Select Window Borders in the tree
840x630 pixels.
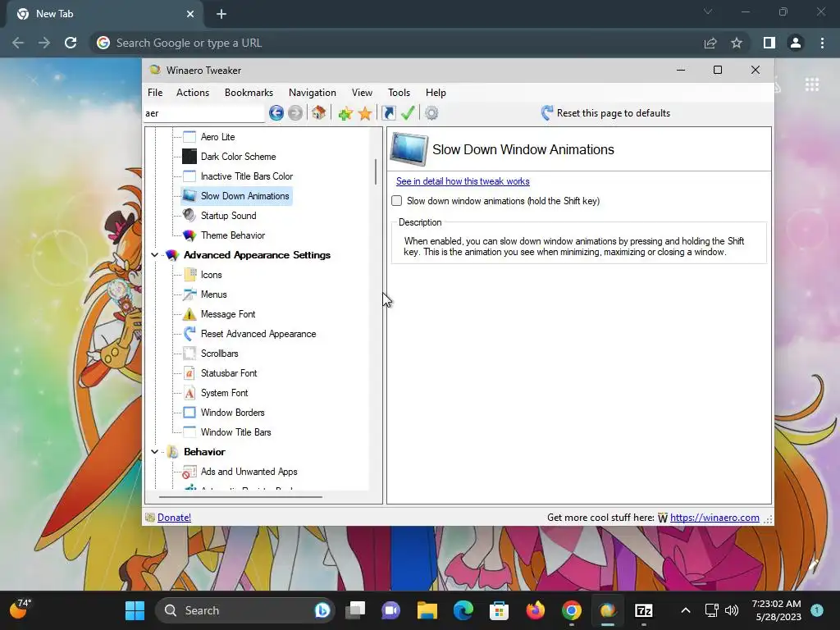(x=232, y=413)
